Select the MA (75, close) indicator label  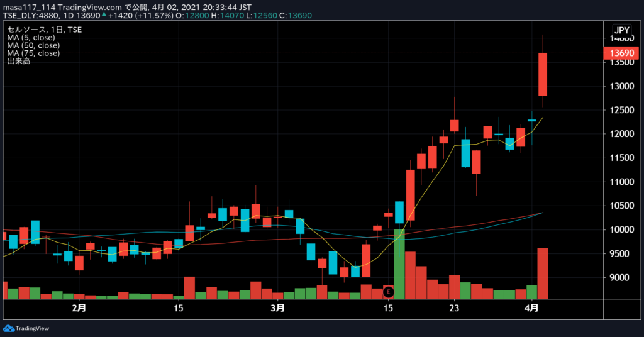(x=33, y=53)
